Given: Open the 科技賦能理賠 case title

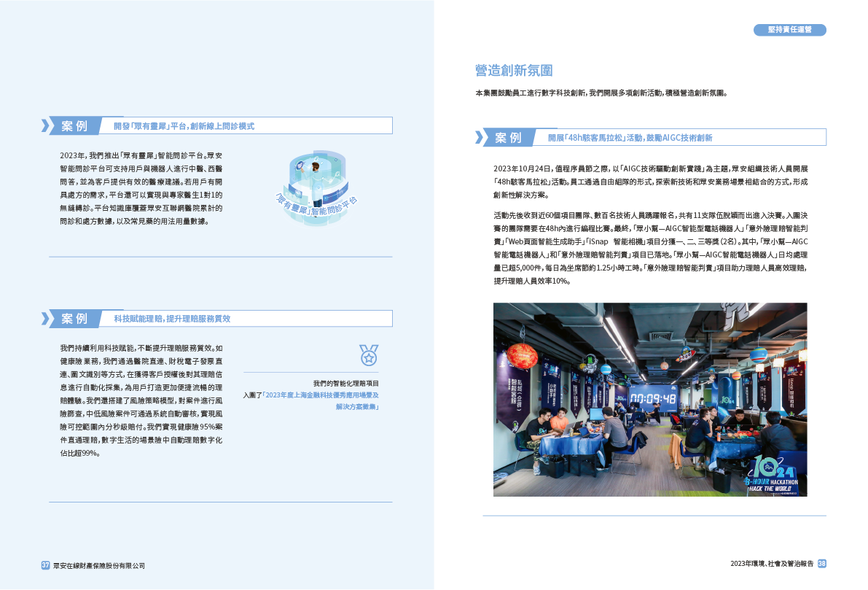Looking at the screenshot, I should pos(172,319).
